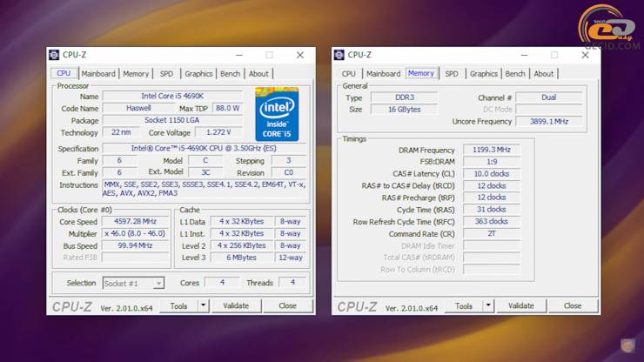The image size is (644, 362).
Task: Minimize the left CPU-Z window
Action: coord(239,55)
